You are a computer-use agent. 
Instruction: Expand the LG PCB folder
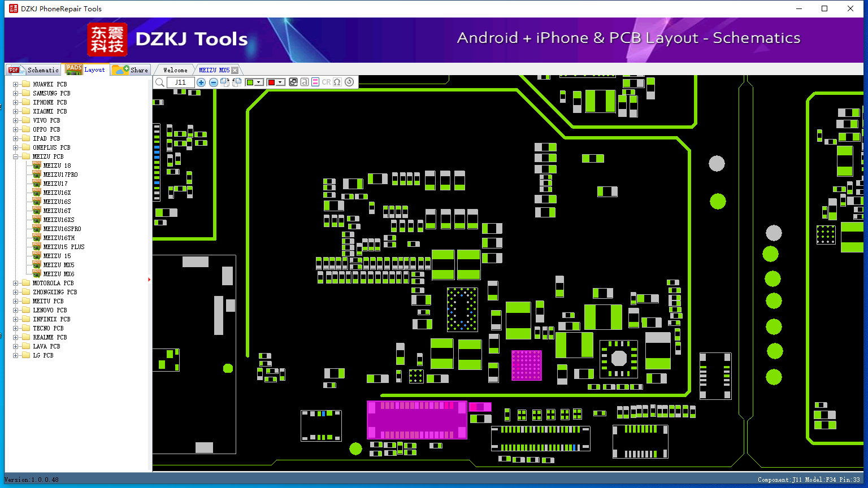pos(16,355)
